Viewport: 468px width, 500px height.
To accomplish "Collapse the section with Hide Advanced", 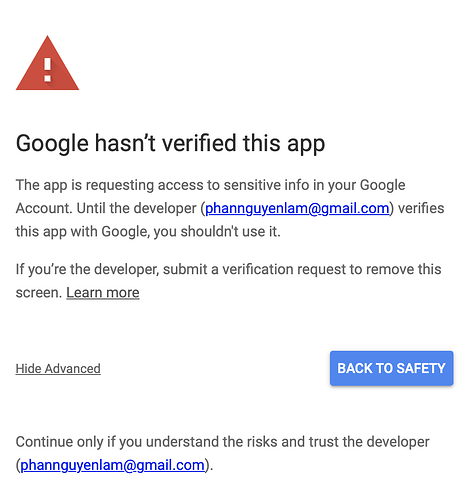I will [x=58, y=368].
